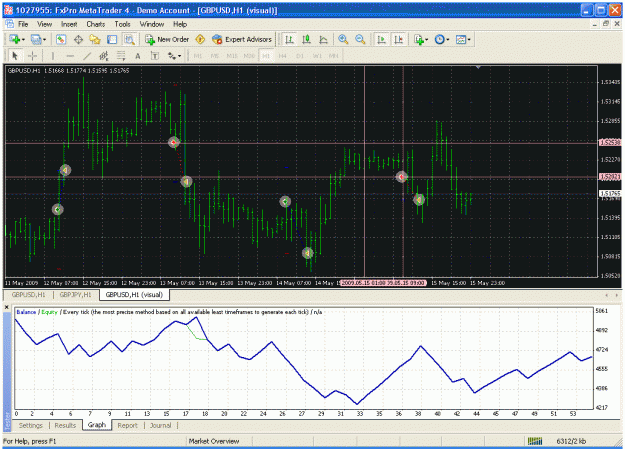Switch to the GBPJPY,H1 chart tab

[75, 295]
